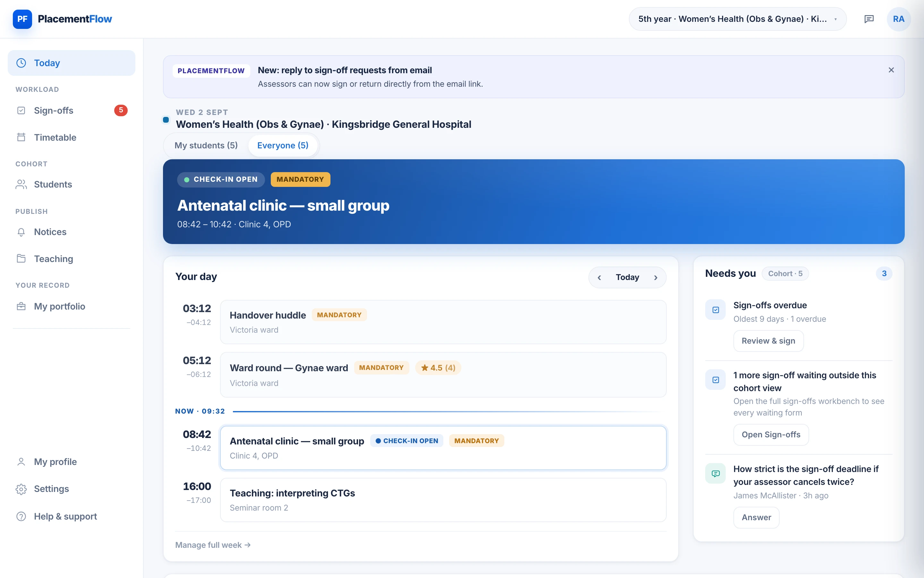The width and height of the screenshot is (924, 578).
Task: Click the 4.5 star rating badge
Action: (x=438, y=368)
